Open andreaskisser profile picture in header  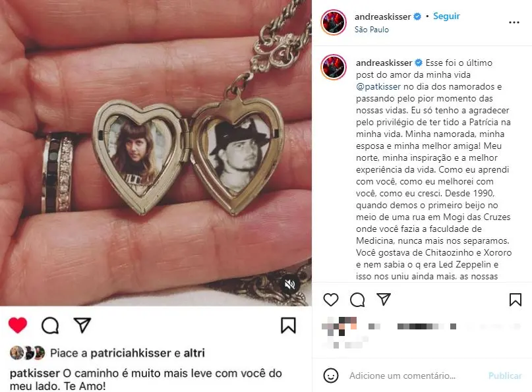pos(334,22)
